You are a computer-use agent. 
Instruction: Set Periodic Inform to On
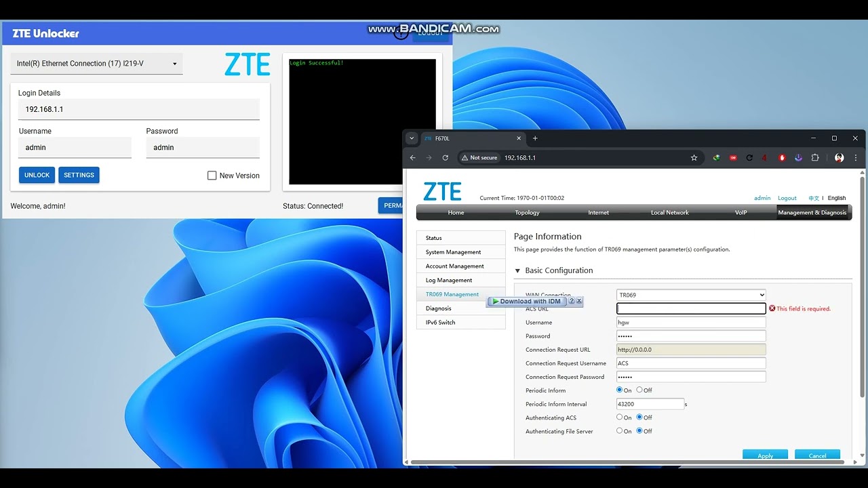click(619, 390)
